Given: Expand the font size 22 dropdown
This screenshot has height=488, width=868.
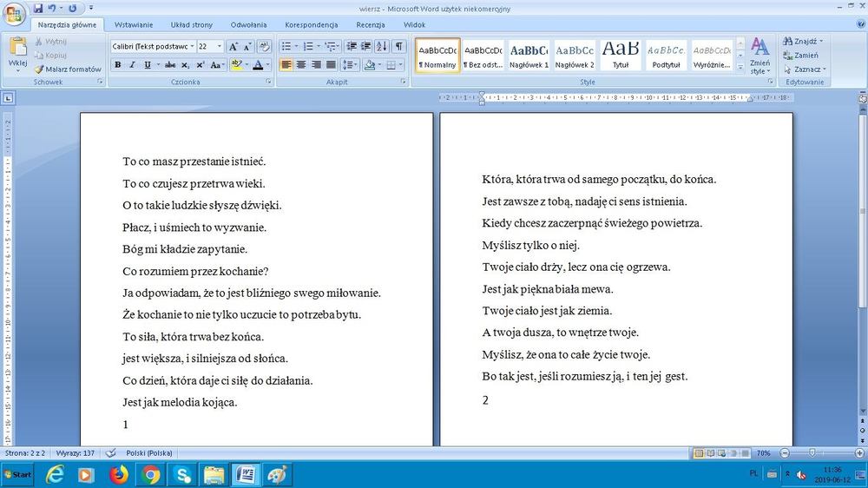Looking at the screenshot, I should [220, 46].
